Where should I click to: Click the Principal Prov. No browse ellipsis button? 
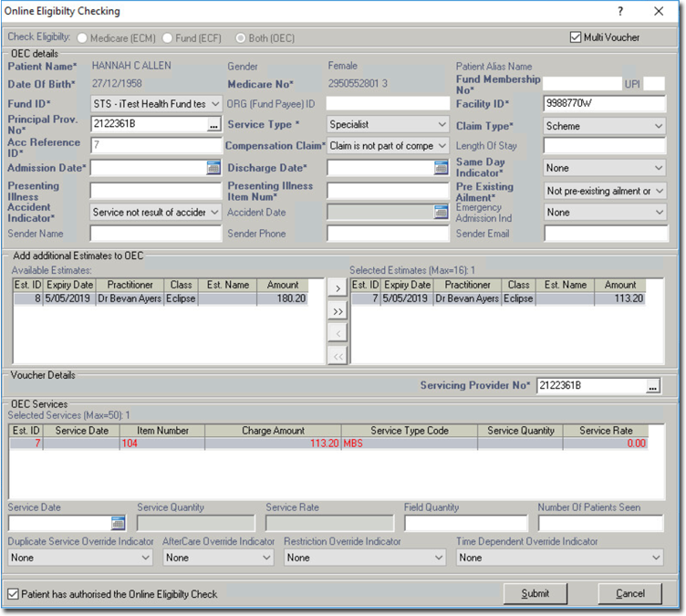213,124
